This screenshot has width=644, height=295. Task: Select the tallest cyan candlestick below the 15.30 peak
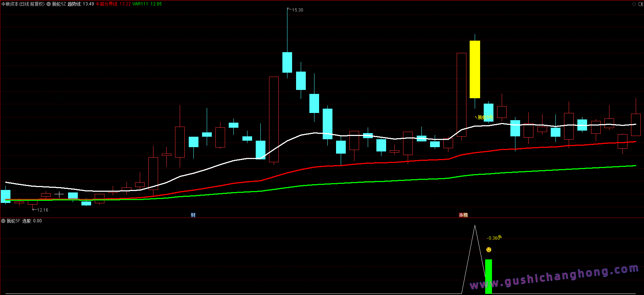click(x=287, y=62)
